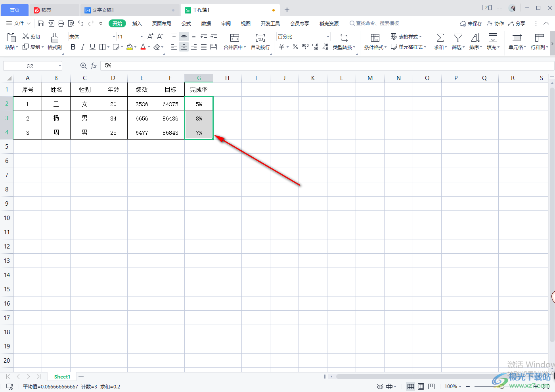Image resolution: width=555 pixels, height=392 pixels.
Task: Select the Format Painter (格式刷) tool
Action: [x=55, y=42]
